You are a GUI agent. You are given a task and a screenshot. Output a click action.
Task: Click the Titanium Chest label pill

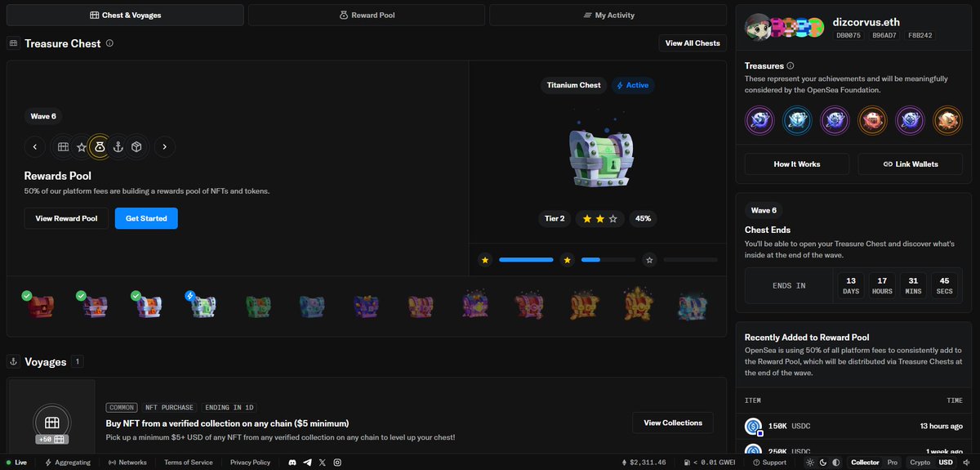[x=573, y=85]
